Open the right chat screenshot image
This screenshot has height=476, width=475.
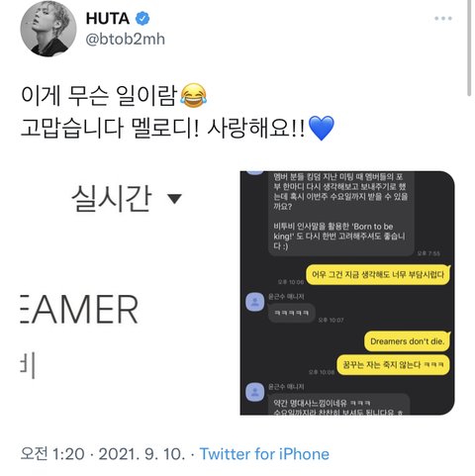[347, 293]
